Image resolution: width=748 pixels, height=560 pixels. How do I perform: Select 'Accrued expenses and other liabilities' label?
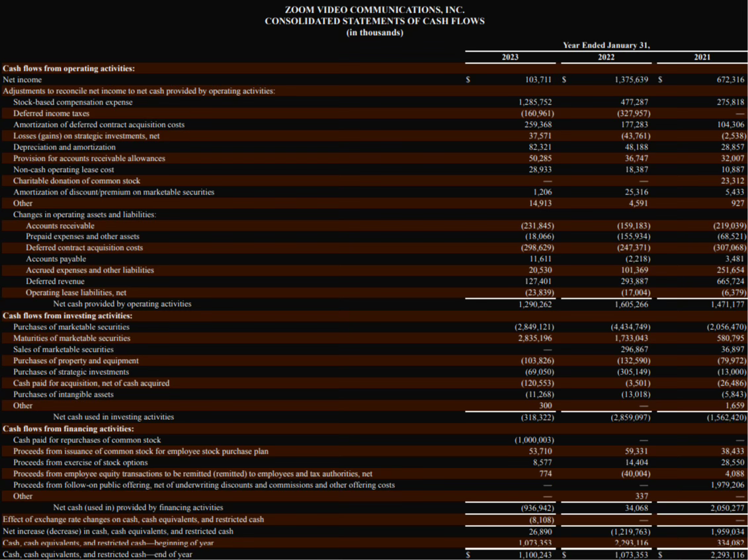[90, 270]
